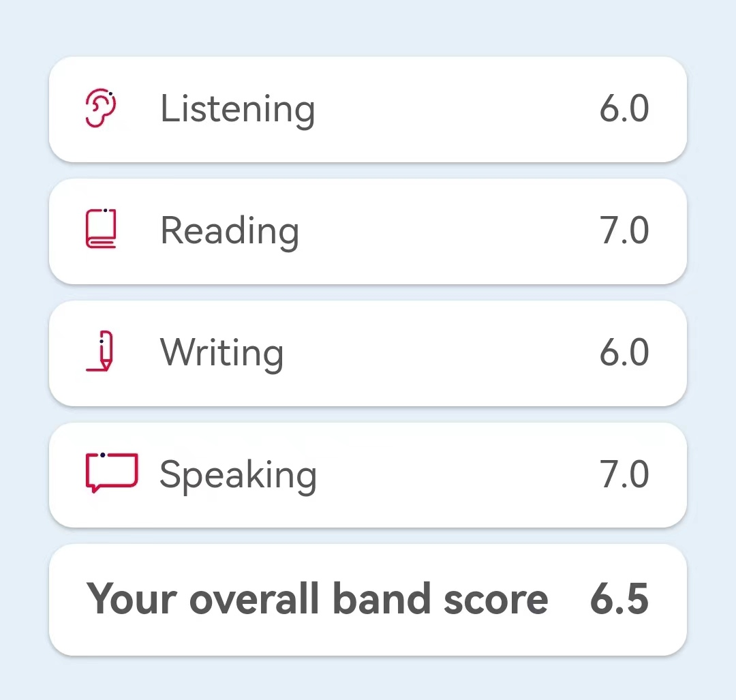The image size is (736, 700).
Task: Click the Listening label text
Action: click(238, 110)
